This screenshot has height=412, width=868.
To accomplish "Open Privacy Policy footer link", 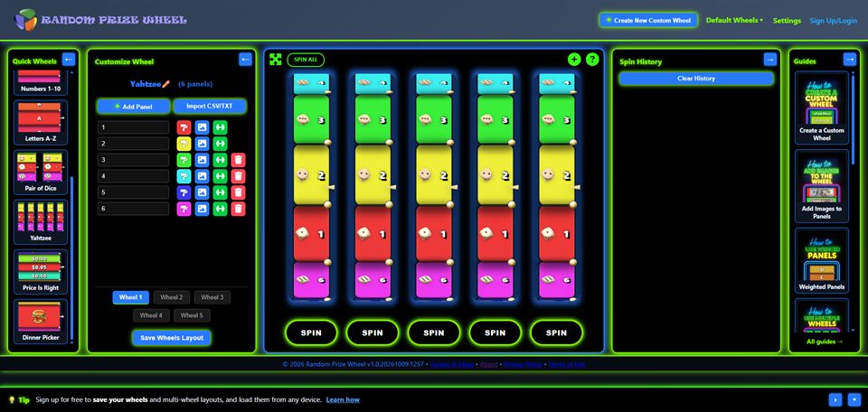I will pyautogui.click(x=523, y=364).
